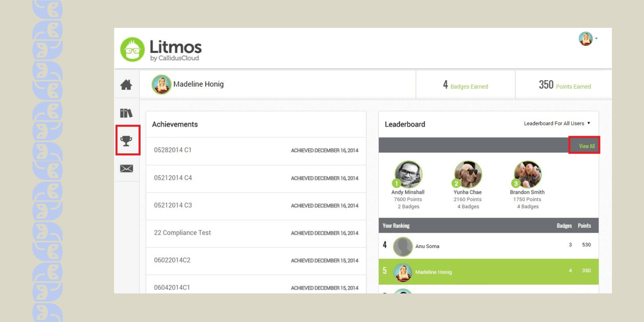Open the course library books icon
This screenshot has height=322, width=644.
point(126,113)
